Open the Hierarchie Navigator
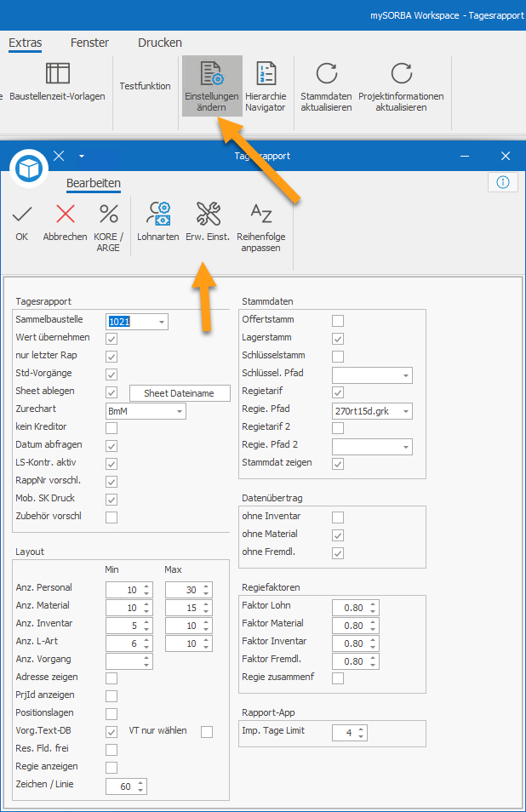Viewport: 526px width, 812px height. click(266, 86)
